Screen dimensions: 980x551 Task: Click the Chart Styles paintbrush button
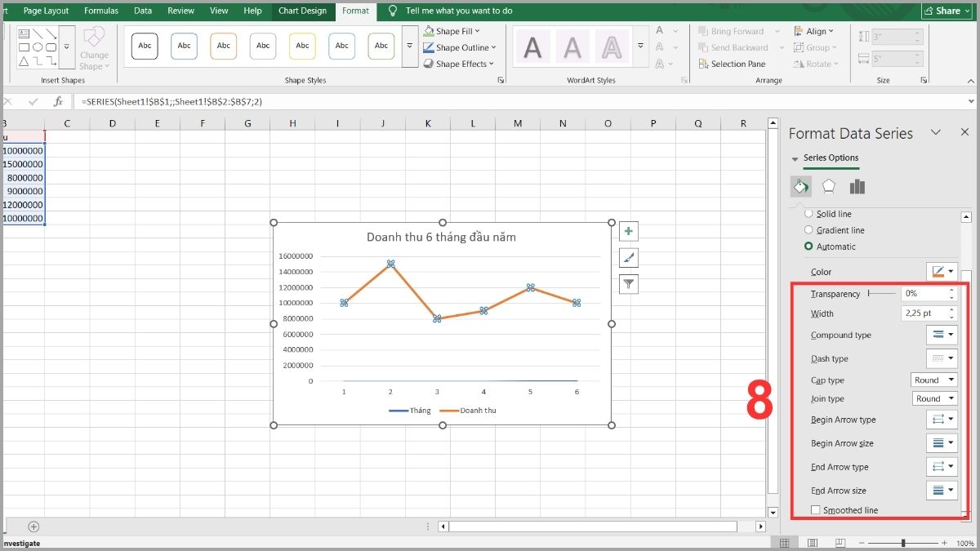click(628, 258)
